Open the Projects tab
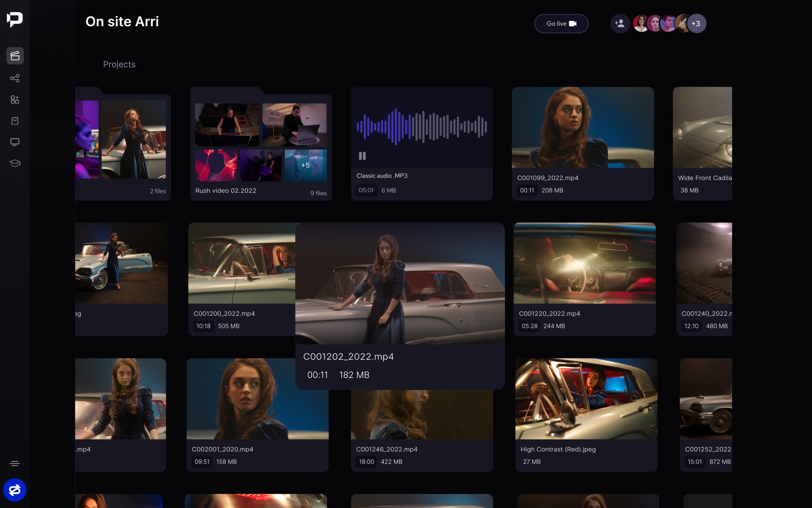 click(119, 64)
